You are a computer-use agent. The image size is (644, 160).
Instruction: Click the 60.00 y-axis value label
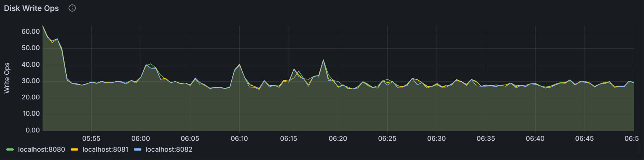point(30,32)
